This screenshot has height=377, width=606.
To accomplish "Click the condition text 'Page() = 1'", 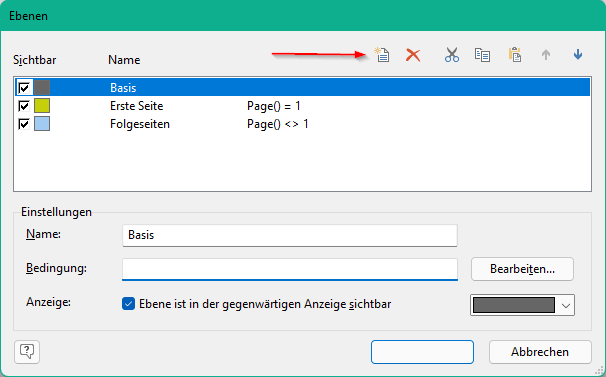I will [274, 106].
